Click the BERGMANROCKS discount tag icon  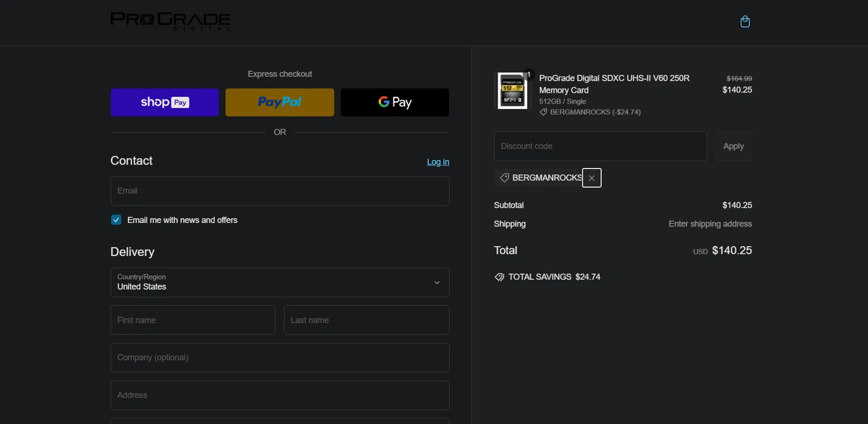tap(505, 178)
